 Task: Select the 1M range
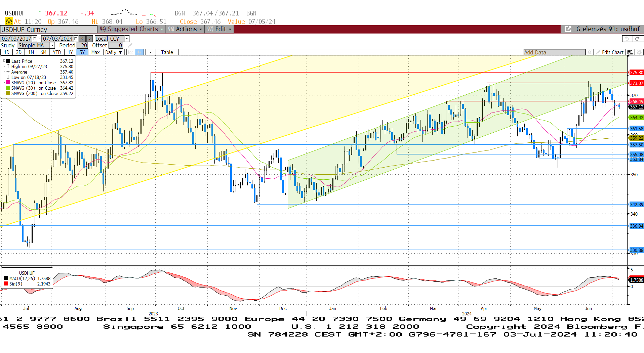31,52
